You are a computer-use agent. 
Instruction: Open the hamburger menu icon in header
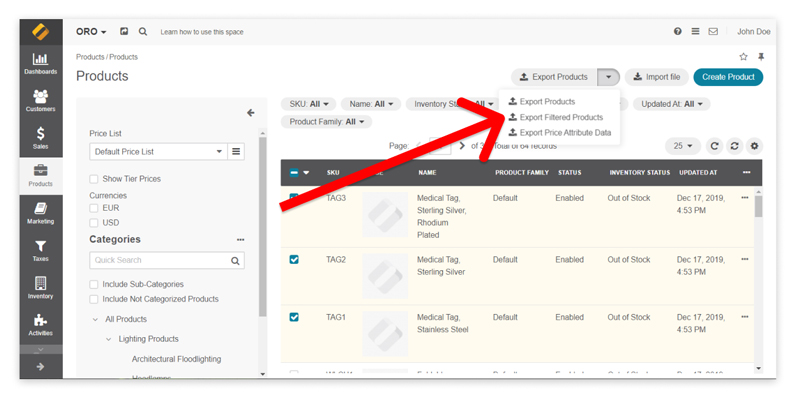[695, 32]
